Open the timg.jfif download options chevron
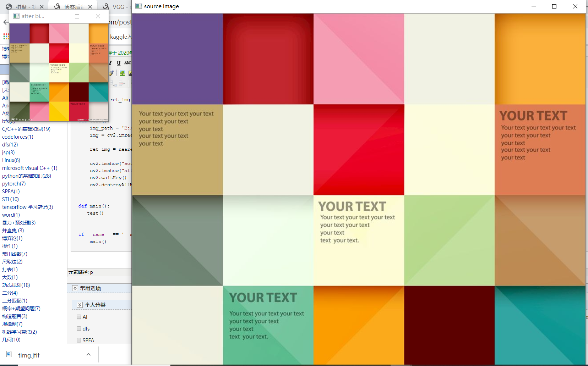 click(88, 354)
